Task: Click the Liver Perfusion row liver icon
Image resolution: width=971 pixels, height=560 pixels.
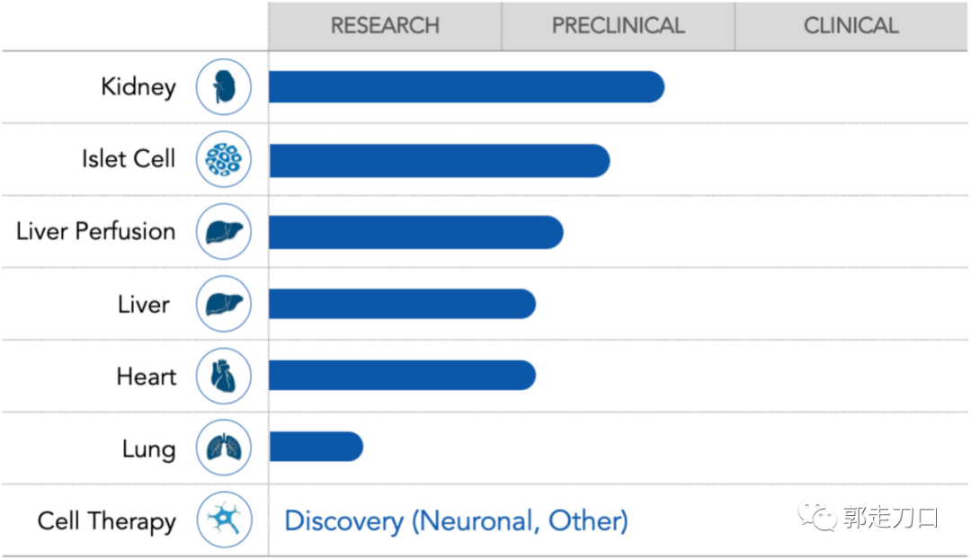Action: pyautogui.click(x=223, y=232)
